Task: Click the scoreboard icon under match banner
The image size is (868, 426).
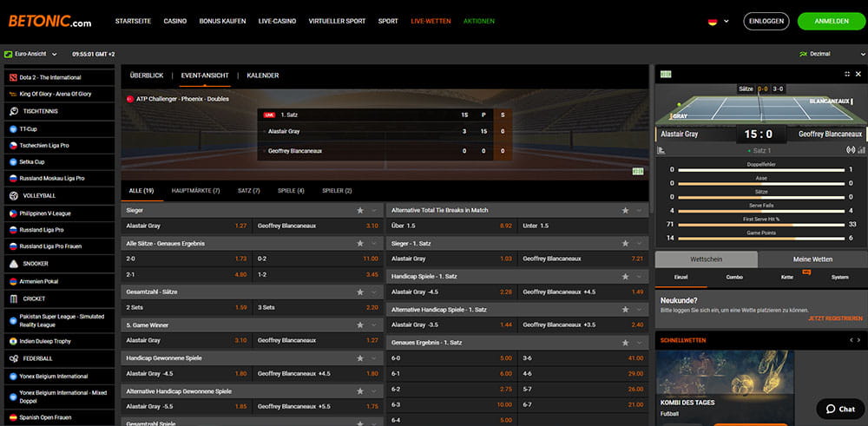Action: click(x=638, y=172)
